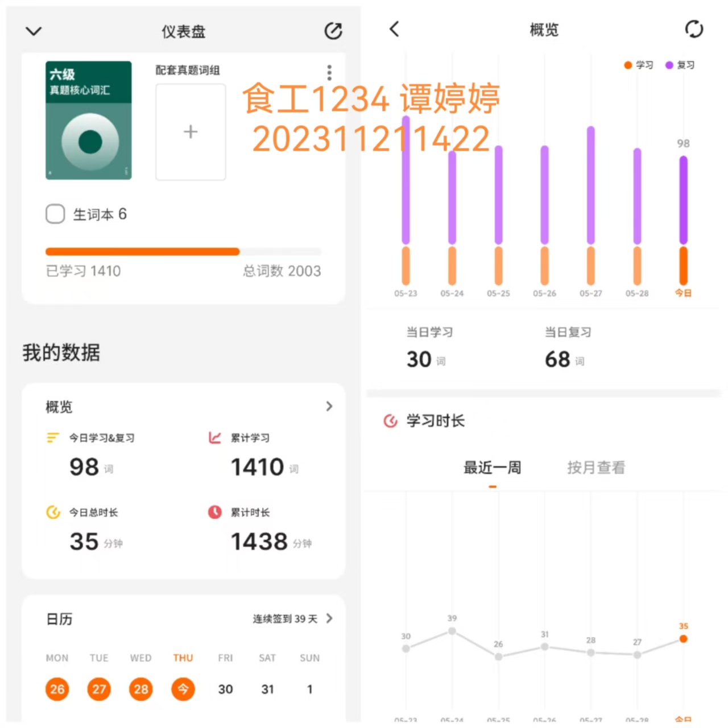Tap the share icon beside 仪表盘
This screenshot has height=728, width=728.
(x=333, y=31)
